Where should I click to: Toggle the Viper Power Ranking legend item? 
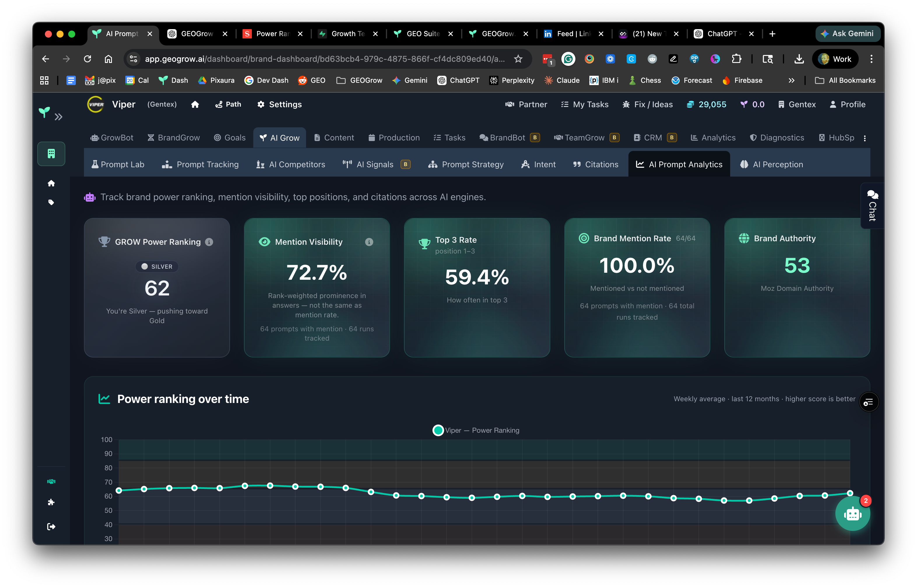476,430
